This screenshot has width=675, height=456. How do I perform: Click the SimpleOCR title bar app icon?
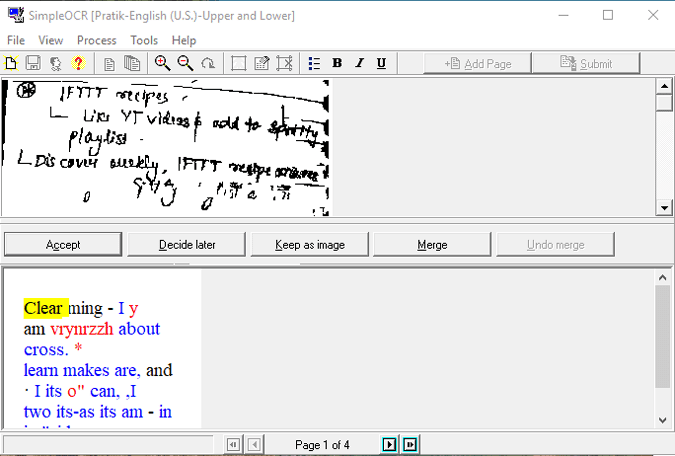click(x=16, y=15)
